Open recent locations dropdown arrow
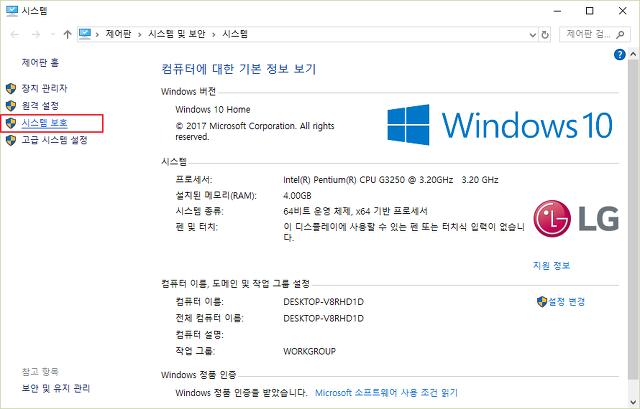 coord(53,35)
